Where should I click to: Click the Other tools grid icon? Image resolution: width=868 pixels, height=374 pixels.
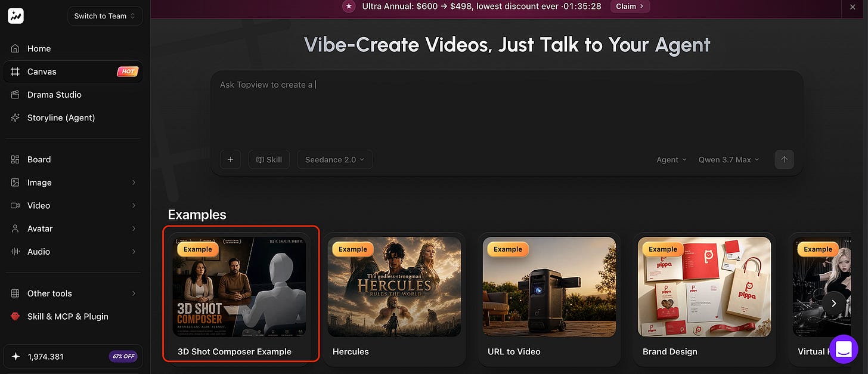15,293
